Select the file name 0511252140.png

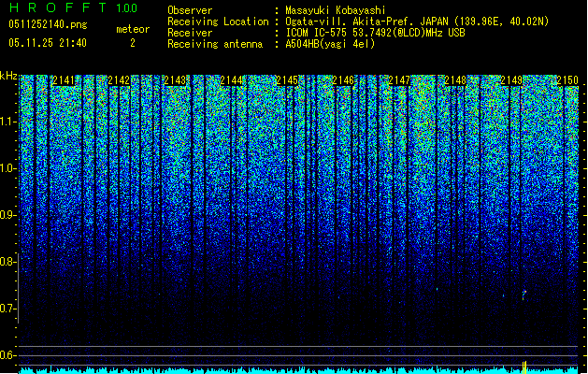[x=48, y=24]
